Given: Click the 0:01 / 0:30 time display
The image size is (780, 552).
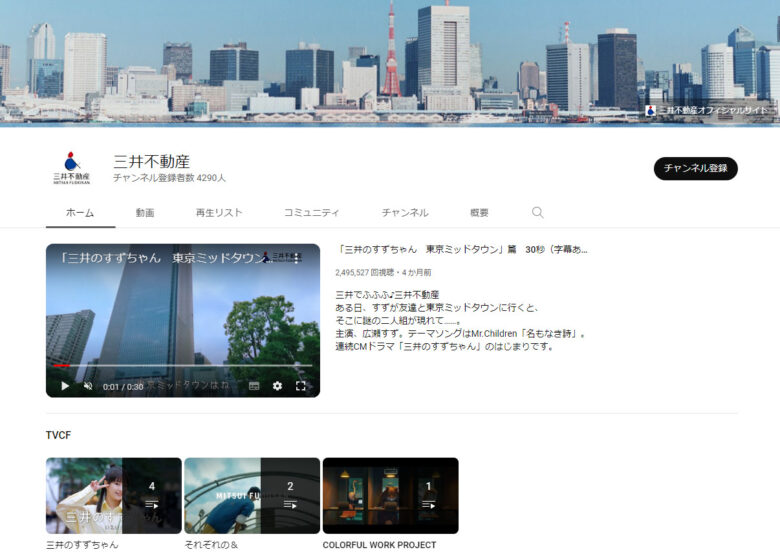Looking at the screenshot, I should tap(123, 386).
